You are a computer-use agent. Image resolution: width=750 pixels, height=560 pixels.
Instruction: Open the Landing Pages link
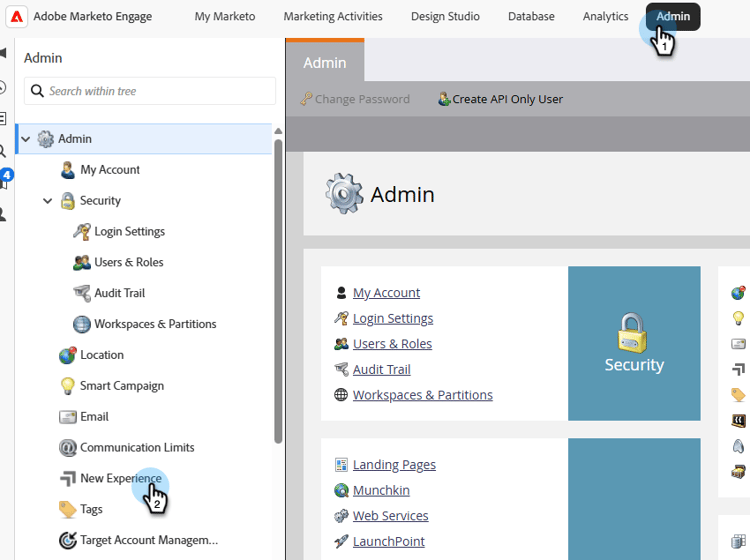pyautogui.click(x=394, y=465)
